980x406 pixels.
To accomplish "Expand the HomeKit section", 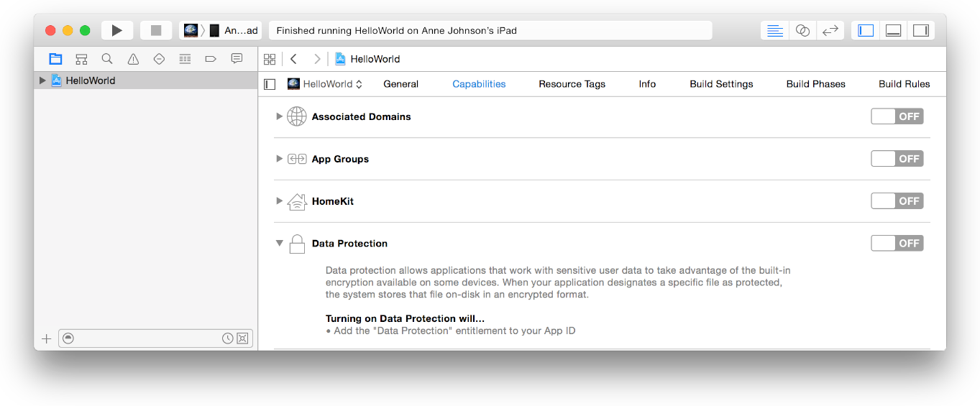I will (279, 201).
